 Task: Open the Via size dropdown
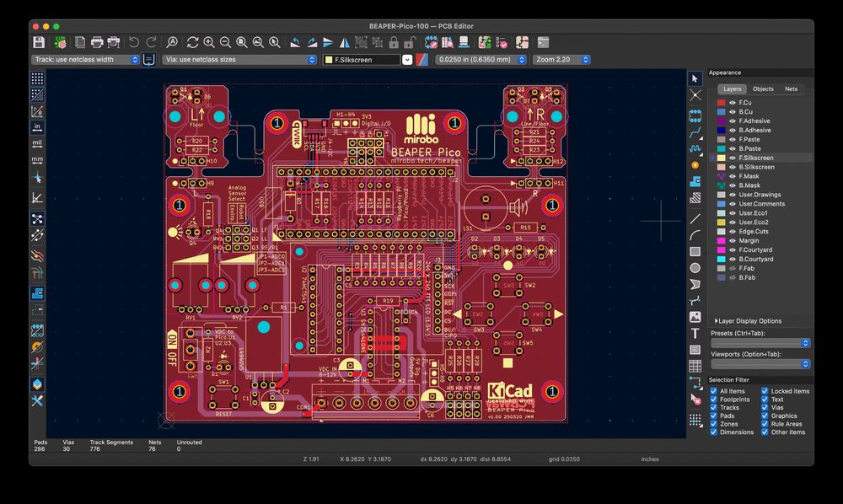click(239, 60)
